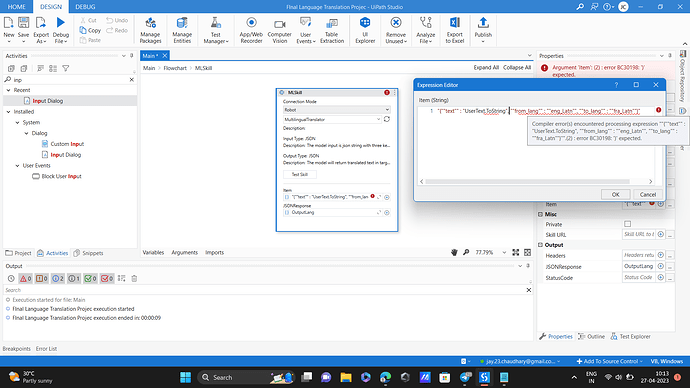The width and height of the screenshot is (690, 388).
Task: Launch the App/Web Recorder
Action: coord(251,30)
